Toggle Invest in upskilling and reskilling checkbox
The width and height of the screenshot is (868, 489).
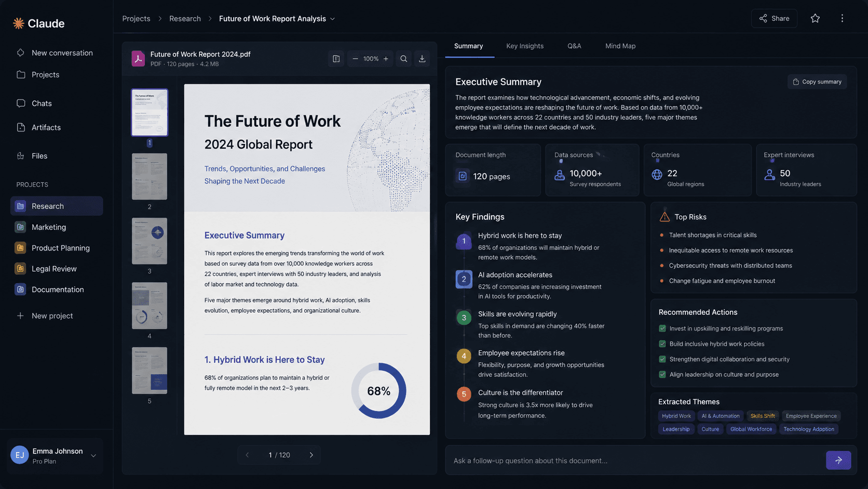coord(662,328)
